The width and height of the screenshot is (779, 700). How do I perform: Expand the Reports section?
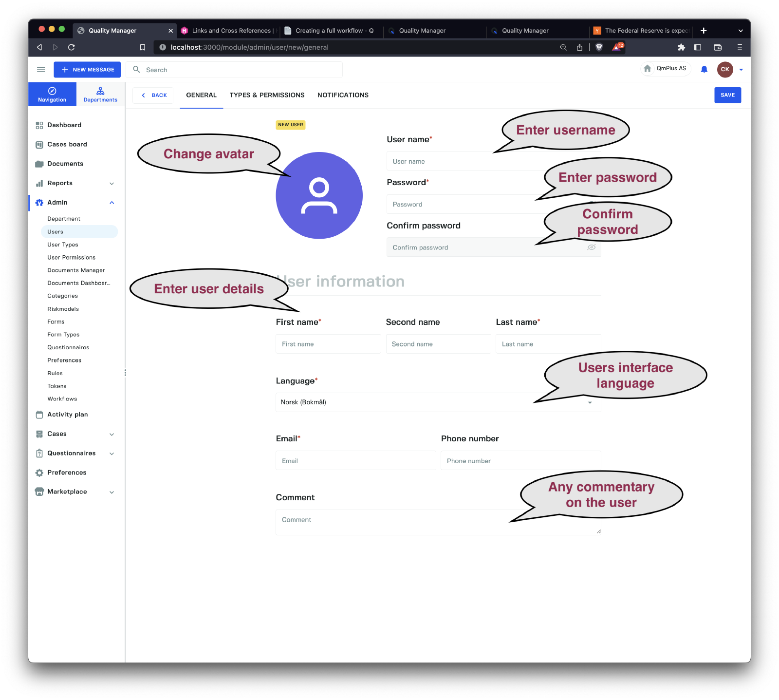coord(111,184)
